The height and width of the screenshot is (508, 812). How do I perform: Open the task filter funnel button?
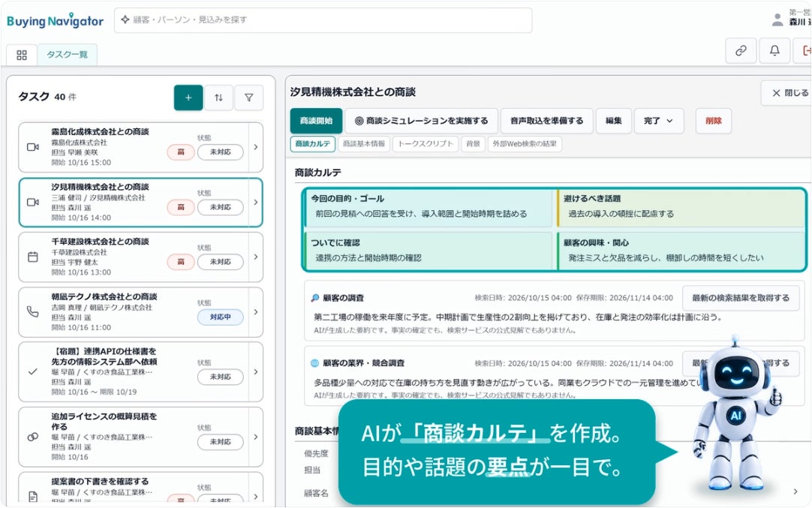[248, 98]
